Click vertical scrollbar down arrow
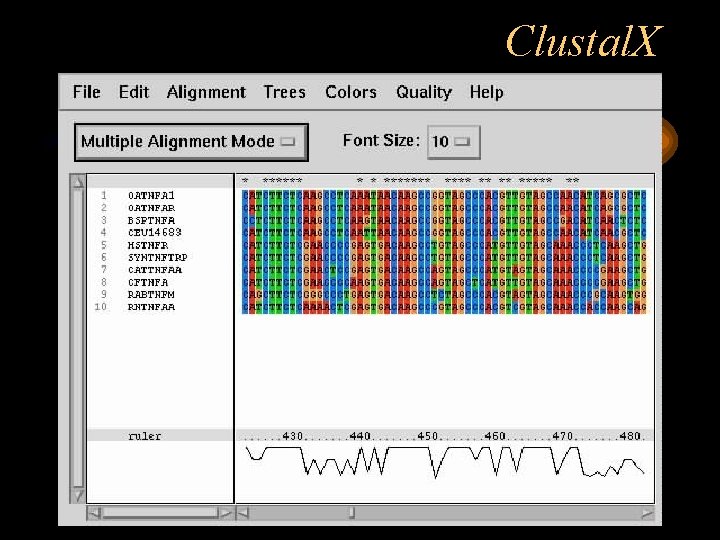 click(x=78, y=495)
